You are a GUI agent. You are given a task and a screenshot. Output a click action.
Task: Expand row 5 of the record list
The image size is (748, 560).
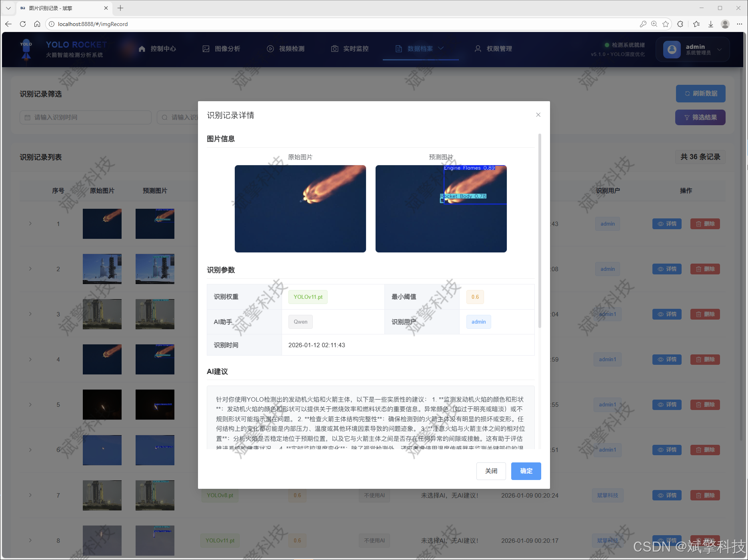point(30,404)
